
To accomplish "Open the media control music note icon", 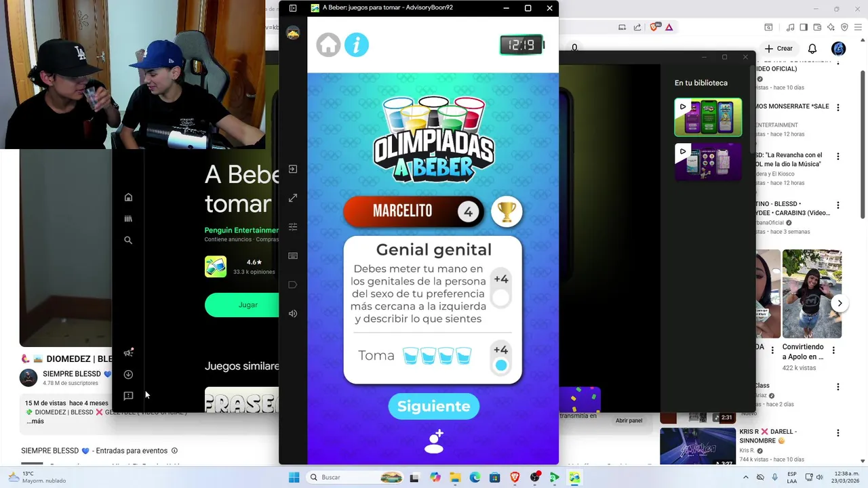I will 791,27.
